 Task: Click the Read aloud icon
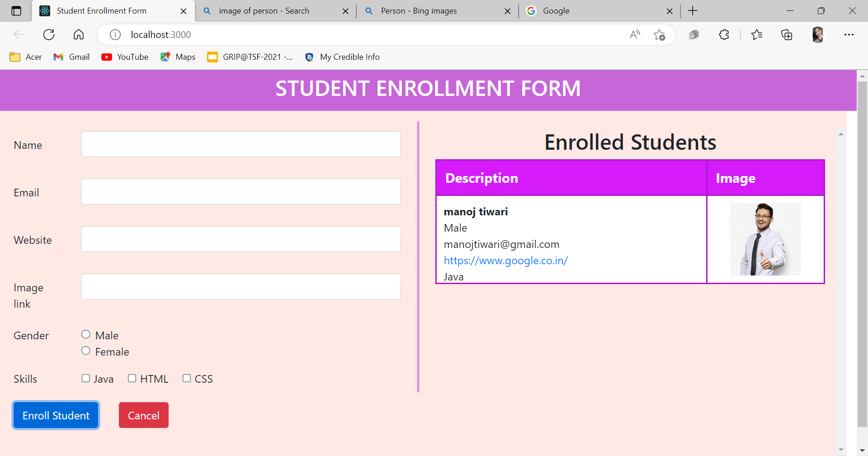point(635,34)
